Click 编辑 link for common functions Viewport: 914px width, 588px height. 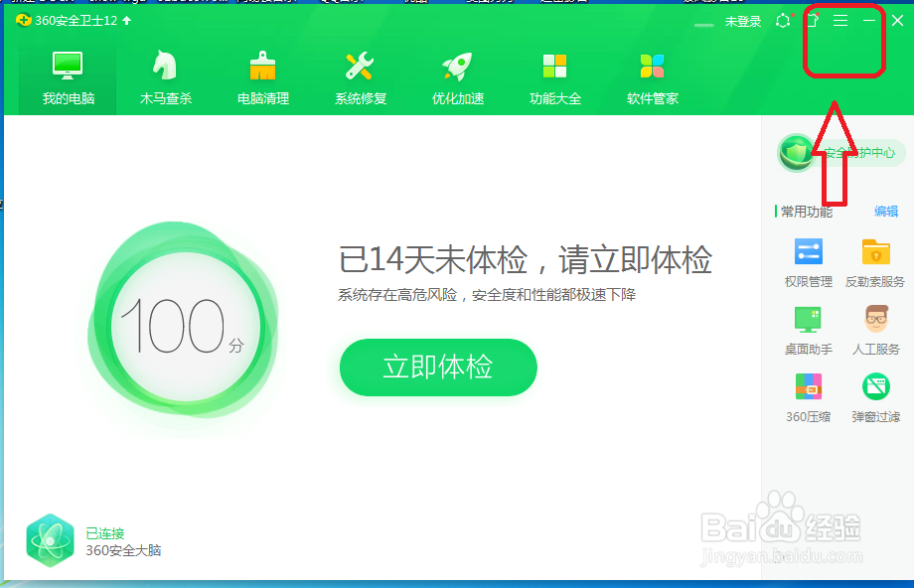[886, 212]
